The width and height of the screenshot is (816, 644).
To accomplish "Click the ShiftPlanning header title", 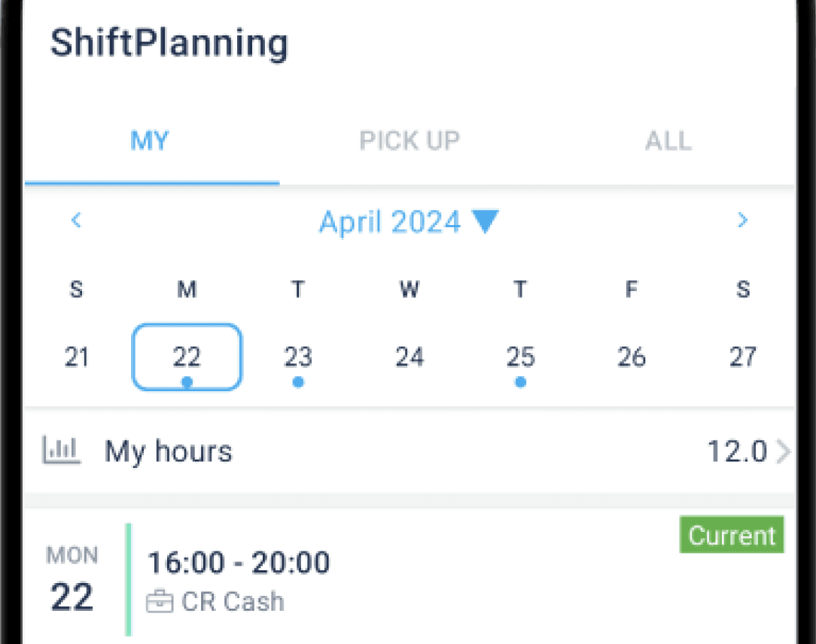I will coord(169,43).
